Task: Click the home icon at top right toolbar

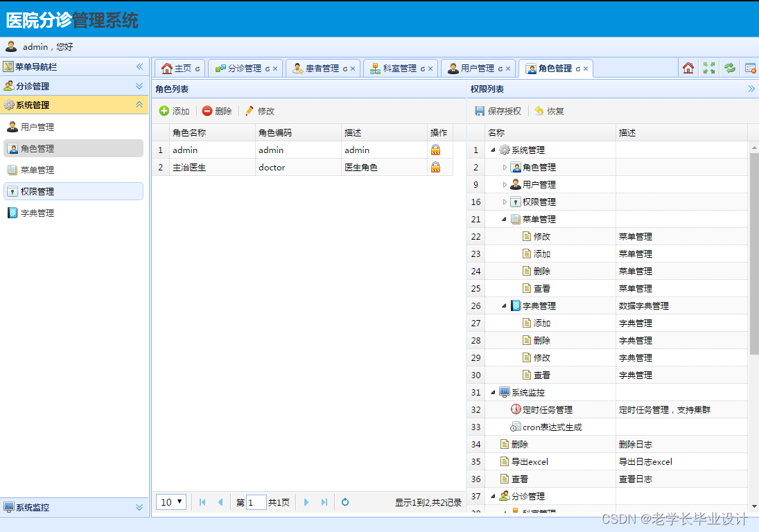Action: tap(688, 67)
